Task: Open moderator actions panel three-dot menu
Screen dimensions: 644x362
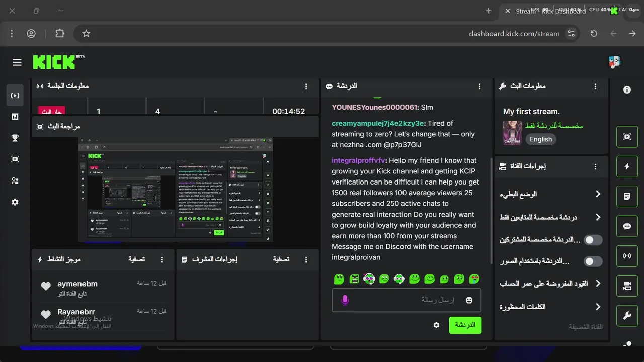Action: 306,259
